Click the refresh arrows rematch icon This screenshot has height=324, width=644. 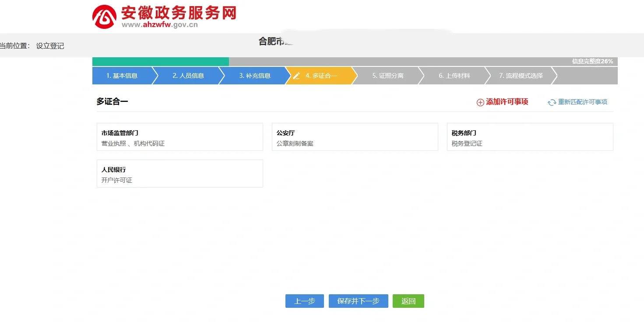[x=552, y=102]
